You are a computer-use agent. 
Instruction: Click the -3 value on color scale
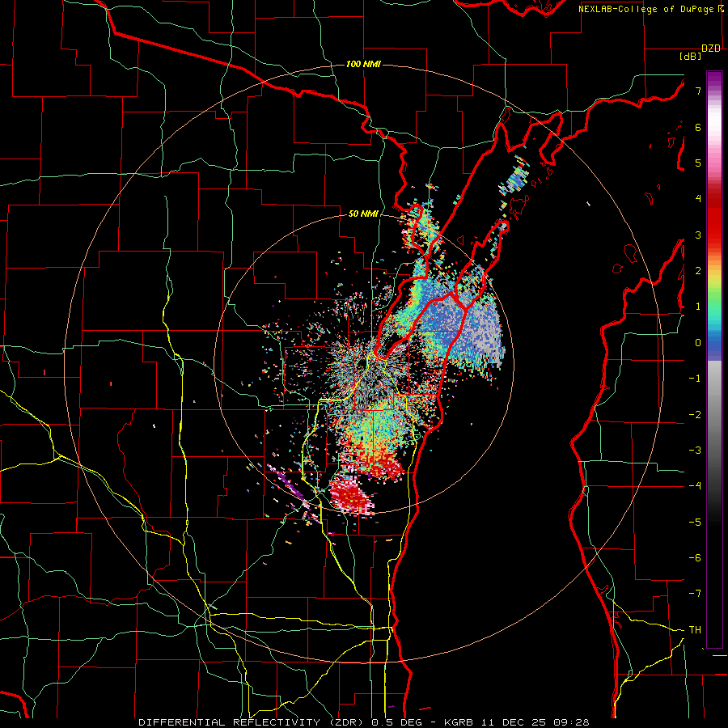[695, 450]
